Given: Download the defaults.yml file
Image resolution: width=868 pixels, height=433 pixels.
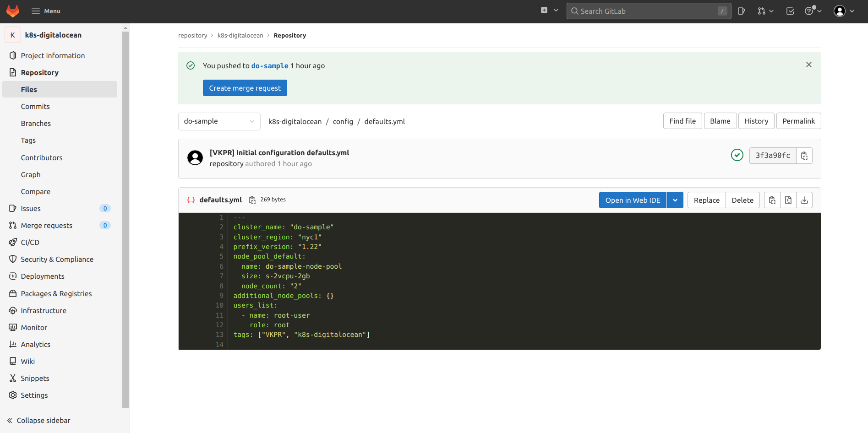Looking at the screenshot, I should (x=804, y=200).
